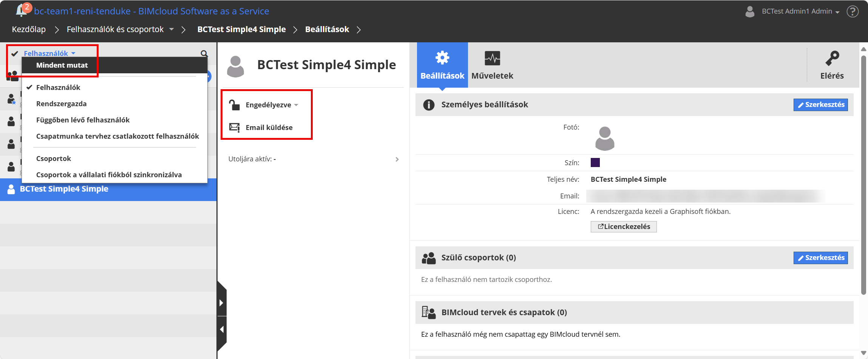Select Csoportok filter in dropdown list
This screenshot has width=868, height=359.
coord(54,158)
